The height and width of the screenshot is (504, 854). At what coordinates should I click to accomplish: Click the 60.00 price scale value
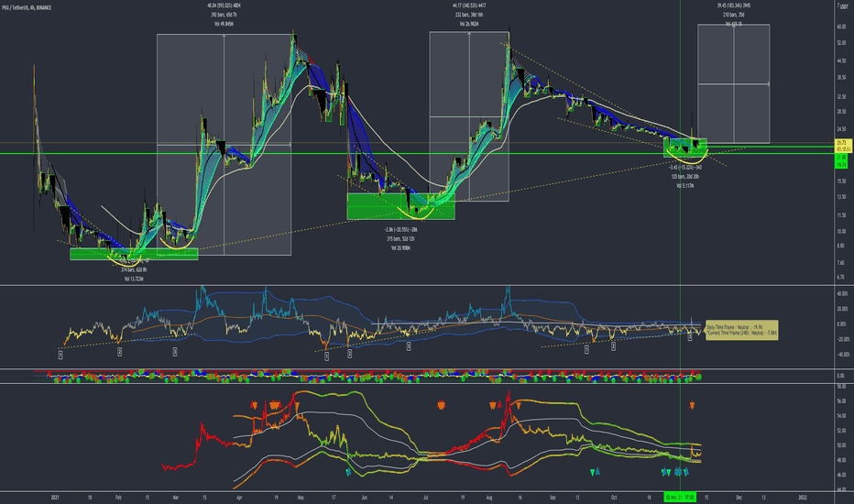click(841, 27)
